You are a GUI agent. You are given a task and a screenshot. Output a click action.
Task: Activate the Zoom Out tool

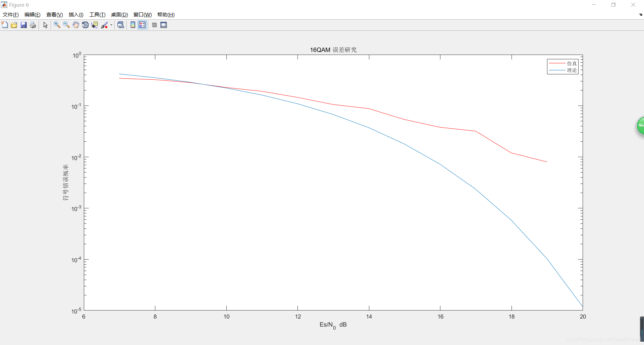point(66,25)
